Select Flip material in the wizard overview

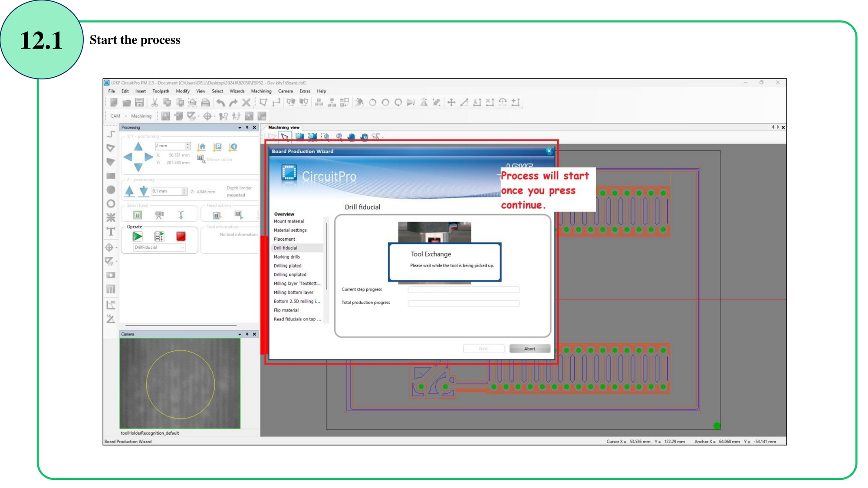pyautogui.click(x=286, y=310)
